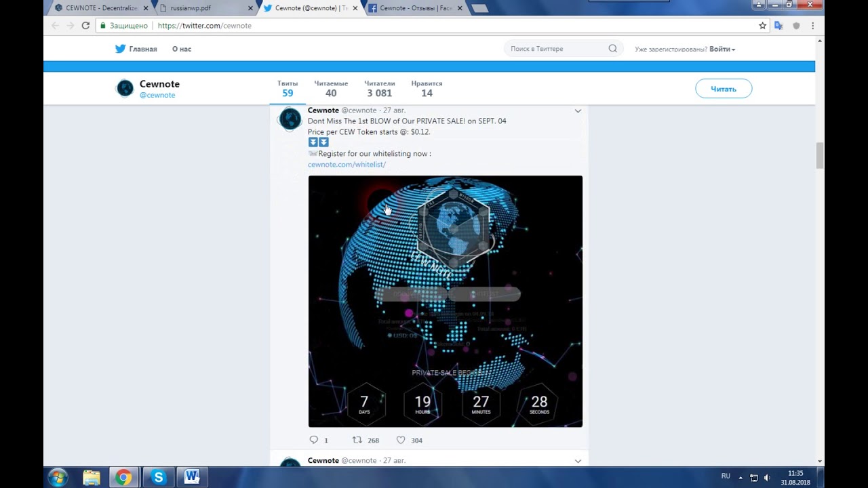Open Word from the taskbar
The image size is (868, 488).
pos(192,477)
